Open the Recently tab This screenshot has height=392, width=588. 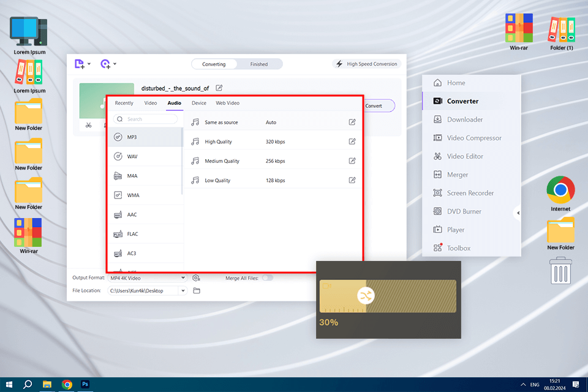[124, 103]
